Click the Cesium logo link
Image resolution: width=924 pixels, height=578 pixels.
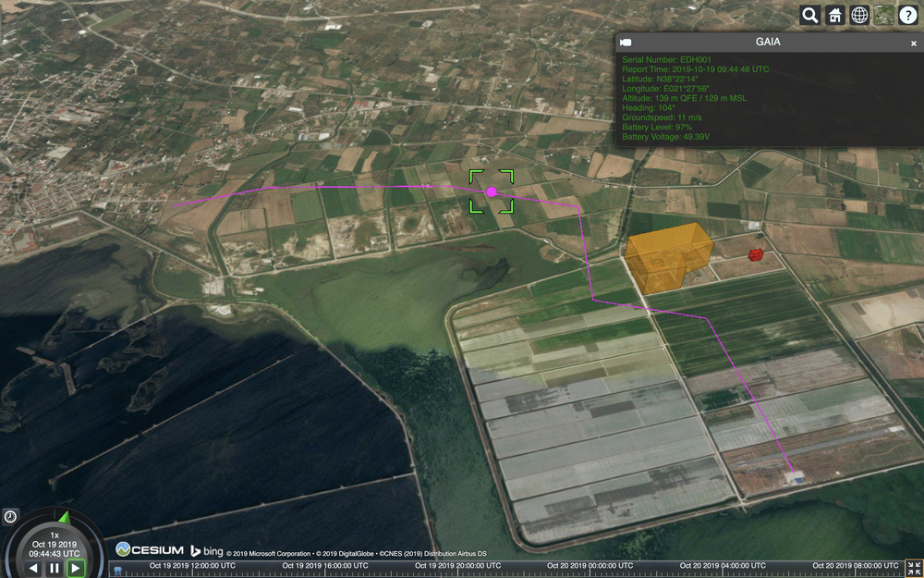(148, 550)
